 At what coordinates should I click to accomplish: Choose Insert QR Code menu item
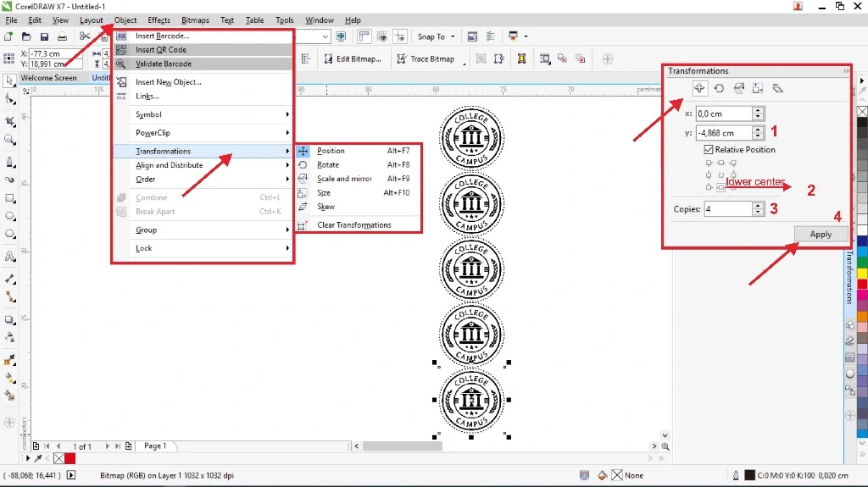coord(203,49)
